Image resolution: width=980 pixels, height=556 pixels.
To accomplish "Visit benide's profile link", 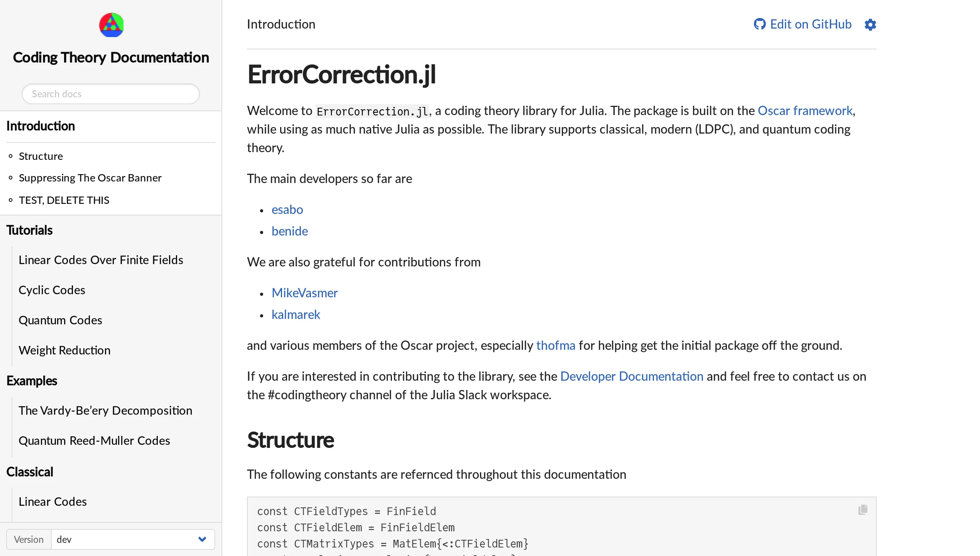I will click(289, 231).
